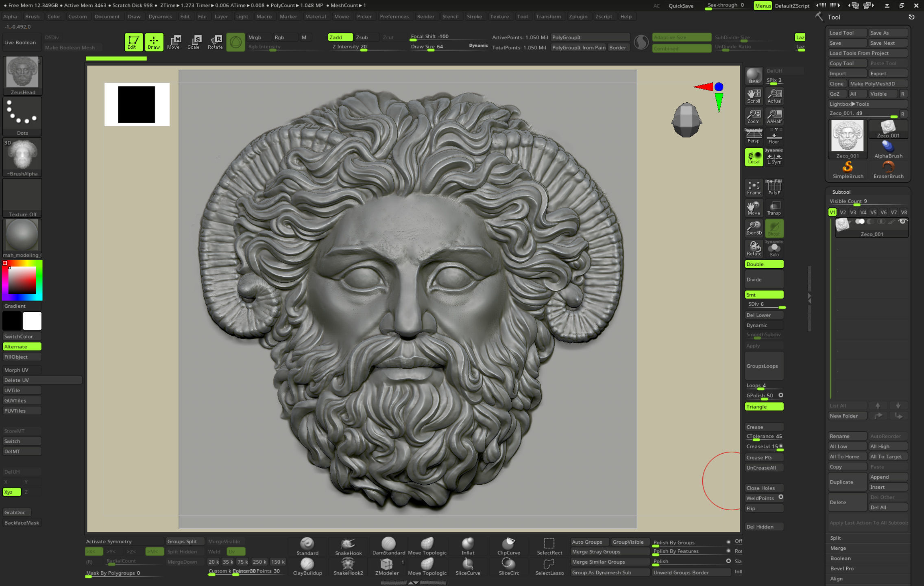Viewport: 924px width, 586px height.
Task: Toggle Zeco_001 subtool eye visibility
Action: (x=902, y=221)
